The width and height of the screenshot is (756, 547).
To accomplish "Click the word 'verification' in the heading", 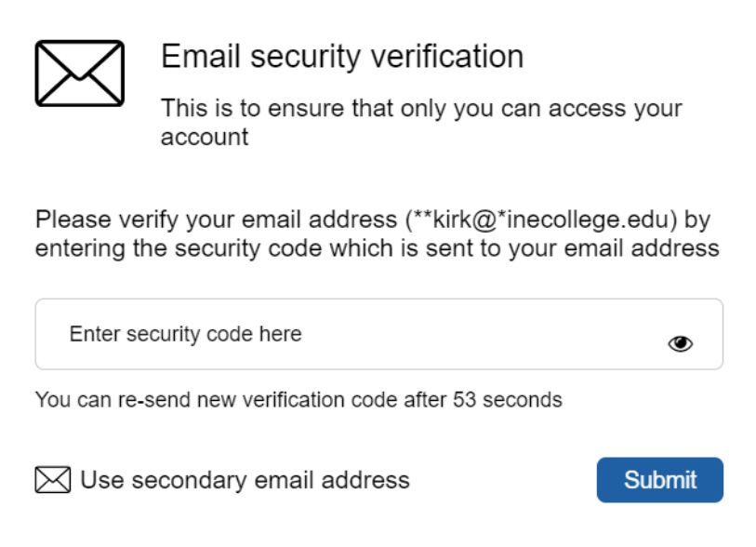I will pyautogui.click(x=447, y=57).
